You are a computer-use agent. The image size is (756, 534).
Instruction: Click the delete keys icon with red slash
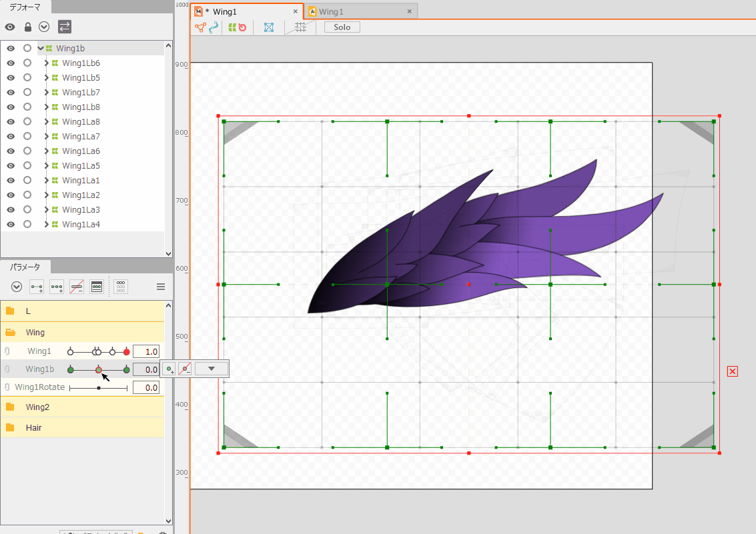point(77,287)
